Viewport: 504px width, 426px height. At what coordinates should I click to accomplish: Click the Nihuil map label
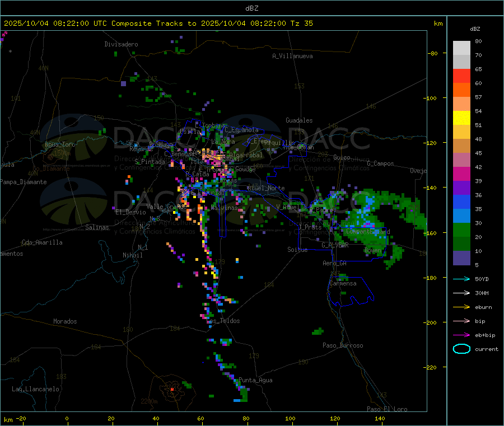(x=132, y=255)
